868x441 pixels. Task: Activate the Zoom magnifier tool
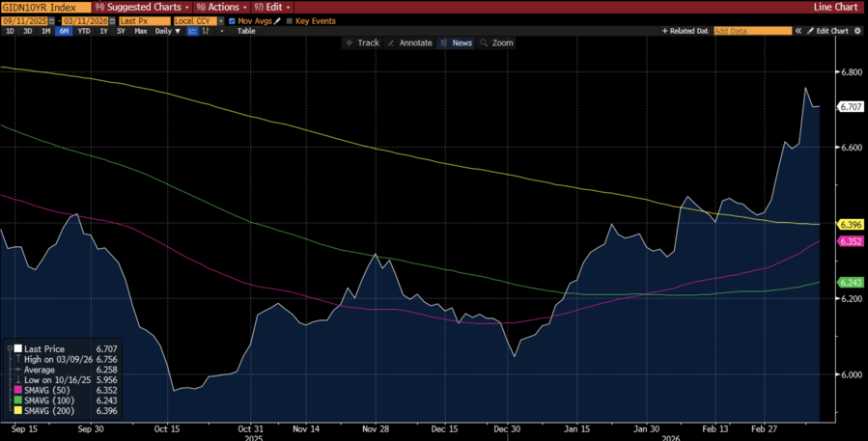pos(496,42)
